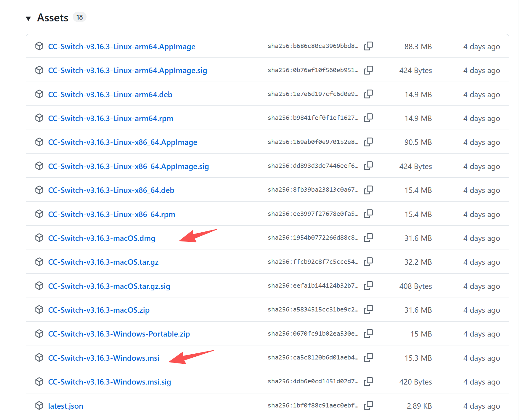
Task: Download CC-Switch-v3.16.3-Windows-Portable.zip
Action: [x=119, y=334]
